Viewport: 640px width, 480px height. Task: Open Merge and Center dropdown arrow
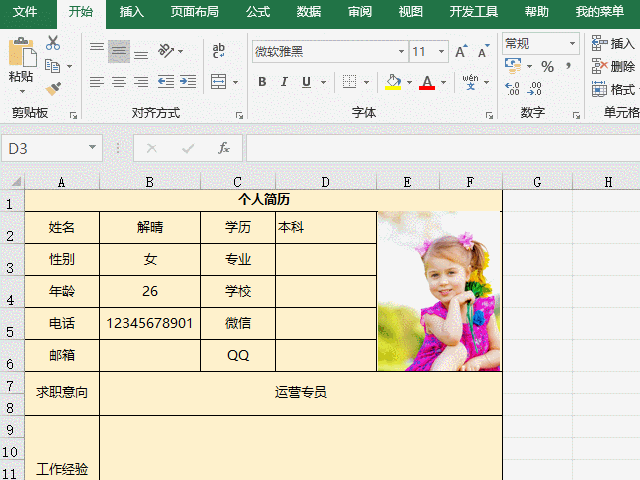point(236,82)
